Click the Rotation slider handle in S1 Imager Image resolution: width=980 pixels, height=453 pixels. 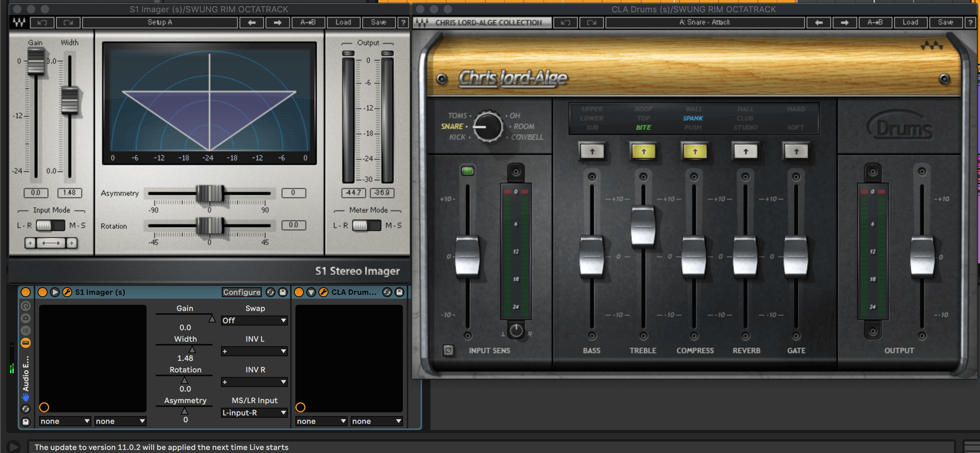[210, 225]
